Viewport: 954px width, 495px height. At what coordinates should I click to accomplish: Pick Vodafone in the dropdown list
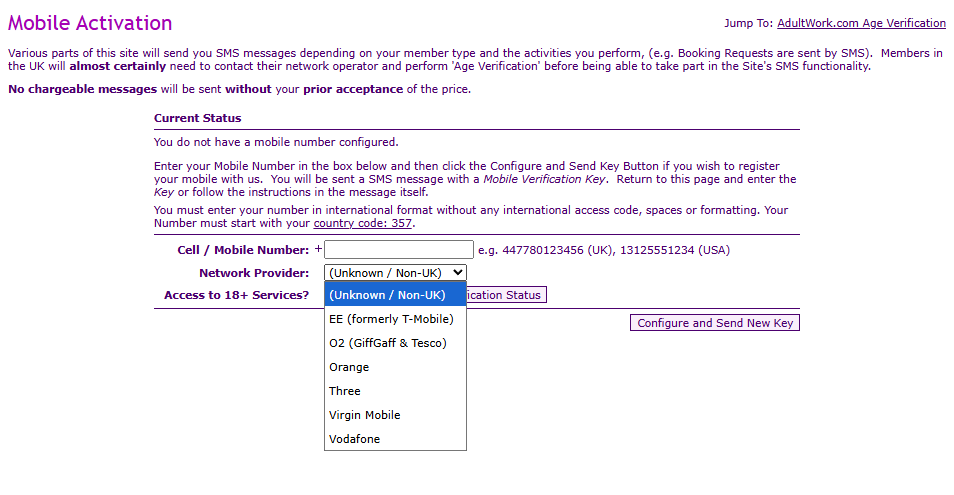355,439
